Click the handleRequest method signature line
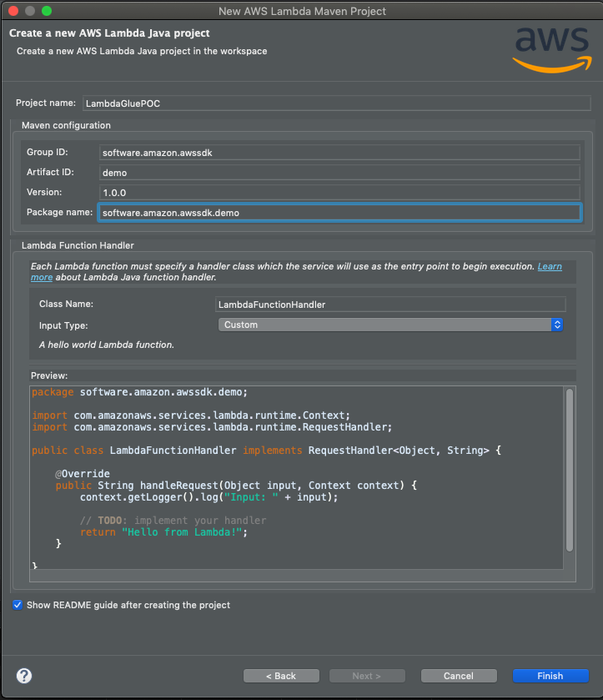The height and width of the screenshot is (700, 603). [x=236, y=485]
